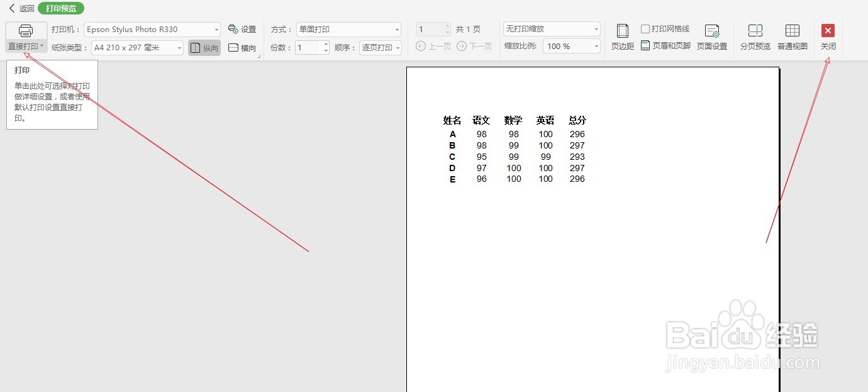Switch to 普通视图 normal view
Viewport: 868px width, 392px height.
tap(793, 37)
